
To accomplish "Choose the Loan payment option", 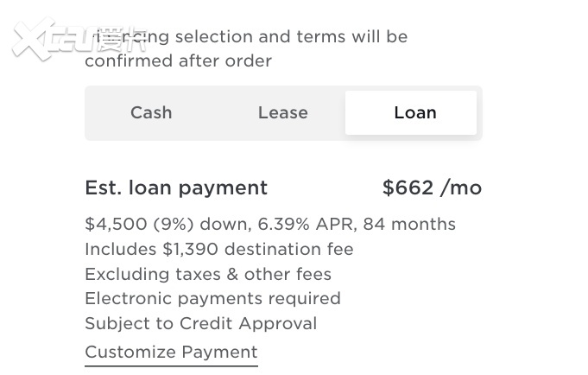I will (414, 112).
